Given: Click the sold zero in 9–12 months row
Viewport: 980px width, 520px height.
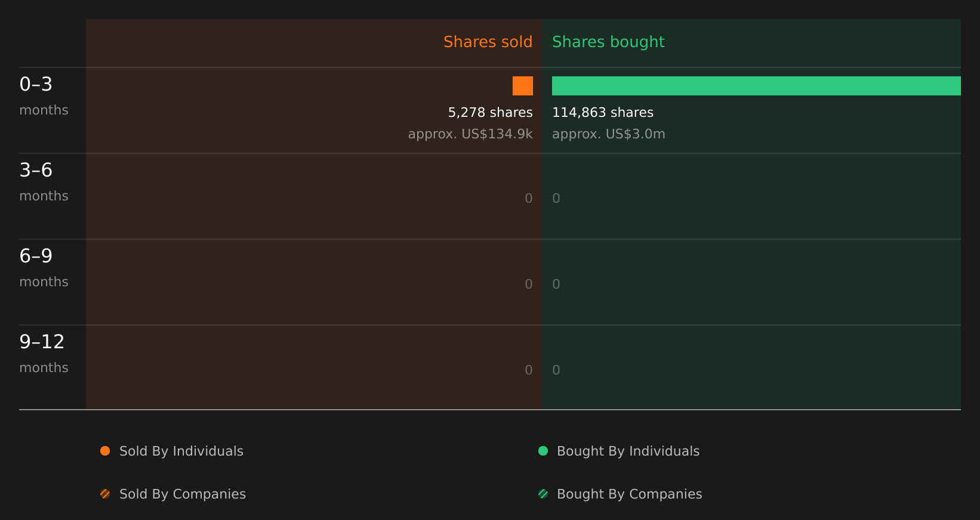Looking at the screenshot, I should tap(529, 370).
